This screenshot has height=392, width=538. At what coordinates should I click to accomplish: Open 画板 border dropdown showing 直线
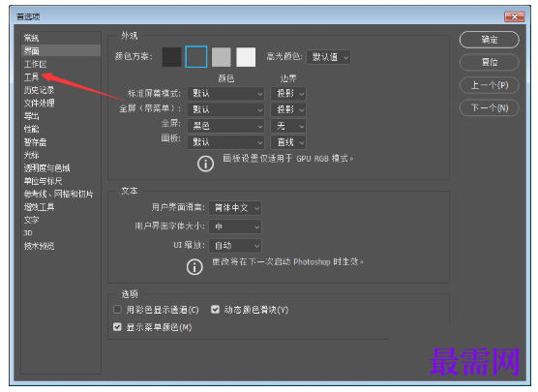click(288, 142)
